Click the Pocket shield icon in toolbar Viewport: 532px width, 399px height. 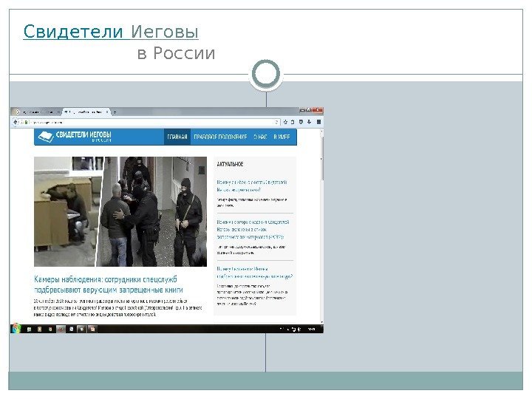click(301, 122)
